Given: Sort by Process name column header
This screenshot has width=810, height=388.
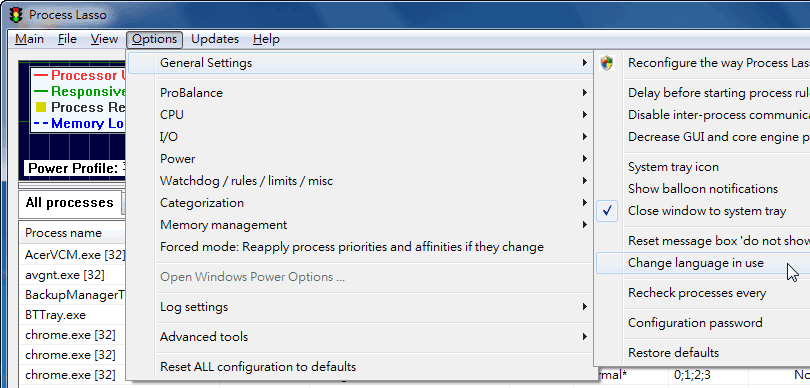Looking at the screenshot, I should click(x=72, y=233).
